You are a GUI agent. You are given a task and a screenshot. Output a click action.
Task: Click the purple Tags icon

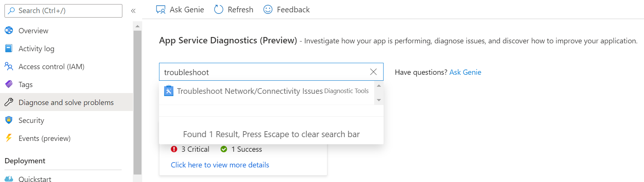(x=9, y=84)
